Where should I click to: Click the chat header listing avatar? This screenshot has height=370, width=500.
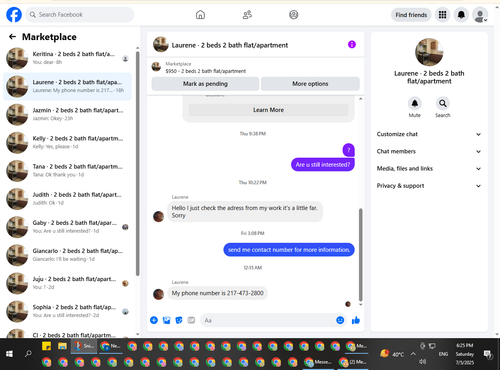point(161,45)
